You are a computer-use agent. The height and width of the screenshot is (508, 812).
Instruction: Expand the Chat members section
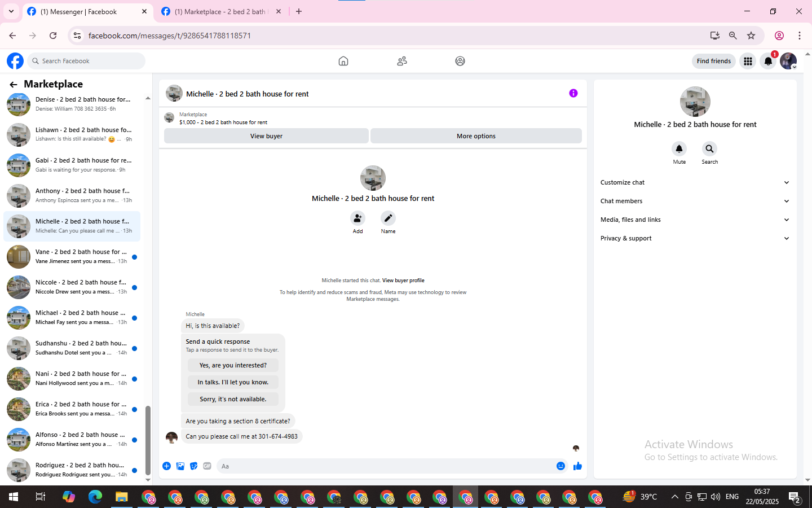coord(695,201)
